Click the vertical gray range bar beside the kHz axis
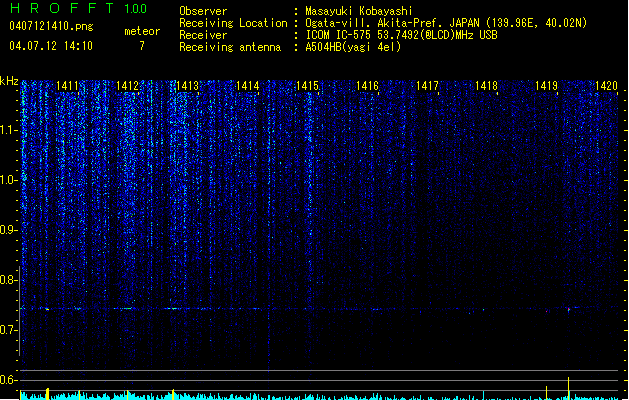Screen dimensions: 629x400 [x=19, y=311]
